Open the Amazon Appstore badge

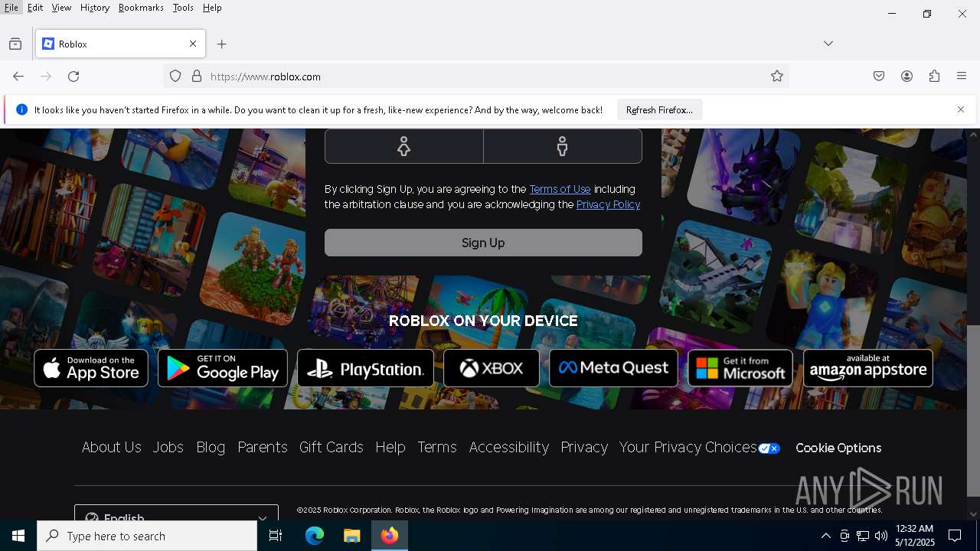point(868,368)
